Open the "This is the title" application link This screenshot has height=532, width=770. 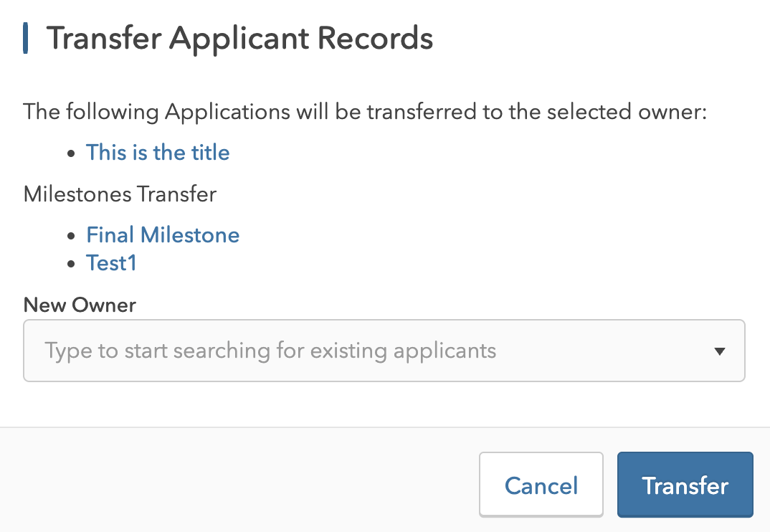[158, 153]
